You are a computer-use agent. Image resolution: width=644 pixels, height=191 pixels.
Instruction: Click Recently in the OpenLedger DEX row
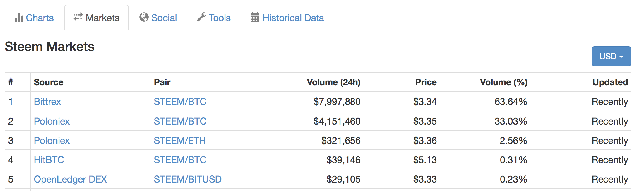coord(610,180)
